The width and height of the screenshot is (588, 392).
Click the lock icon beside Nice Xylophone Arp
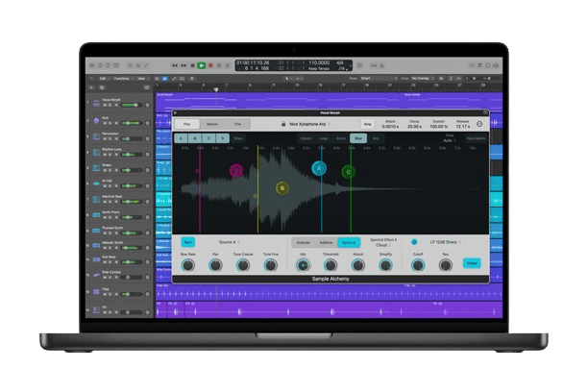point(283,124)
